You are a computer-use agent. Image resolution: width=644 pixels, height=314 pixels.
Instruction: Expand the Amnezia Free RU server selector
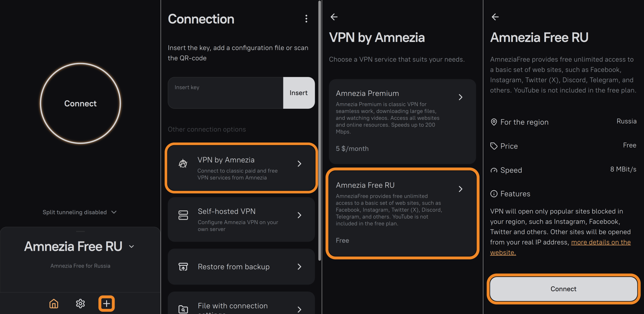[131, 246]
